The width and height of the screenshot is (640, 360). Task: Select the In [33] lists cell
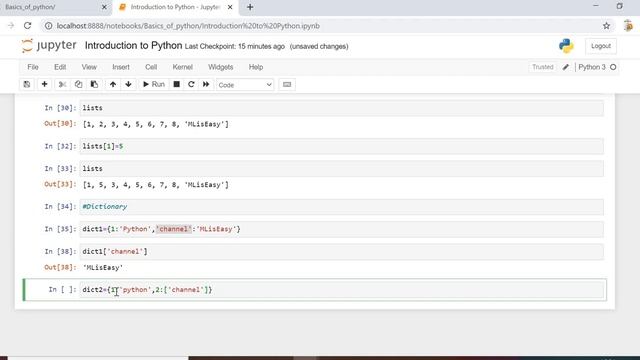click(x=341, y=169)
